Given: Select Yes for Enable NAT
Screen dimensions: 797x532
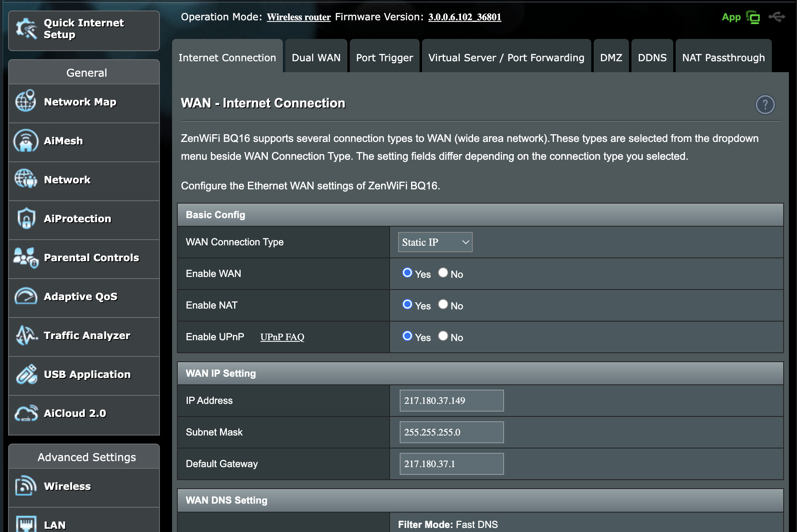Looking at the screenshot, I should pyautogui.click(x=407, y=305).
